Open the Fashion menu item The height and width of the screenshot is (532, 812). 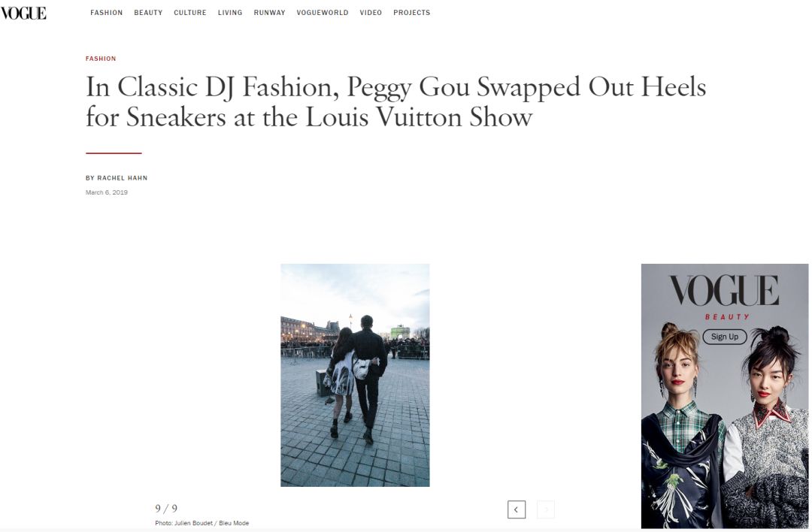(106, 13)
